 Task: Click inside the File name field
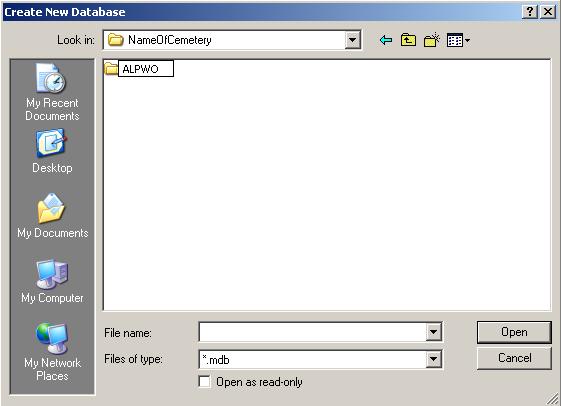click(x=313, y=332)
